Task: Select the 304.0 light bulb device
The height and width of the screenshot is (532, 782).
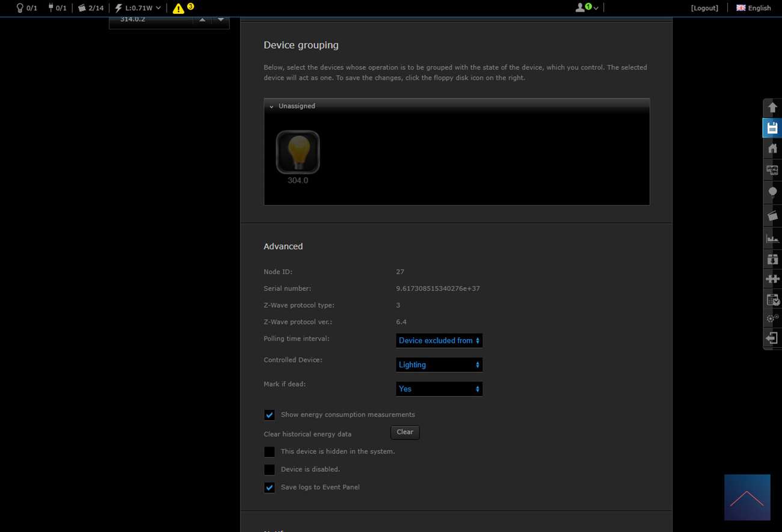Action: point(298,153)
